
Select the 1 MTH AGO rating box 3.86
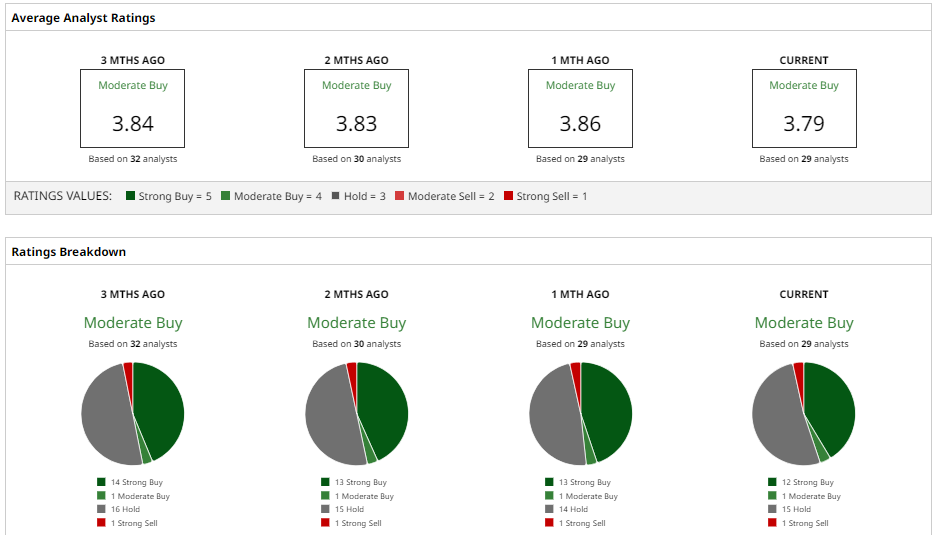click(580, 109)
